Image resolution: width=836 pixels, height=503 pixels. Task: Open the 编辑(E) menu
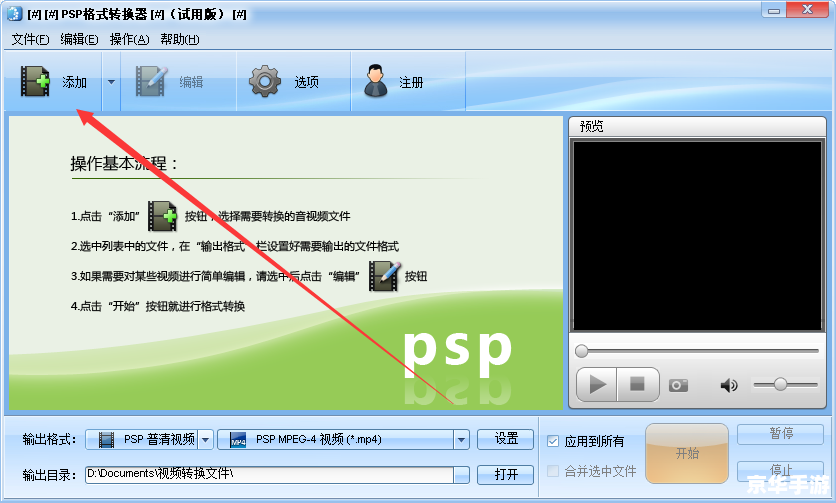click(x=79, y=39)
